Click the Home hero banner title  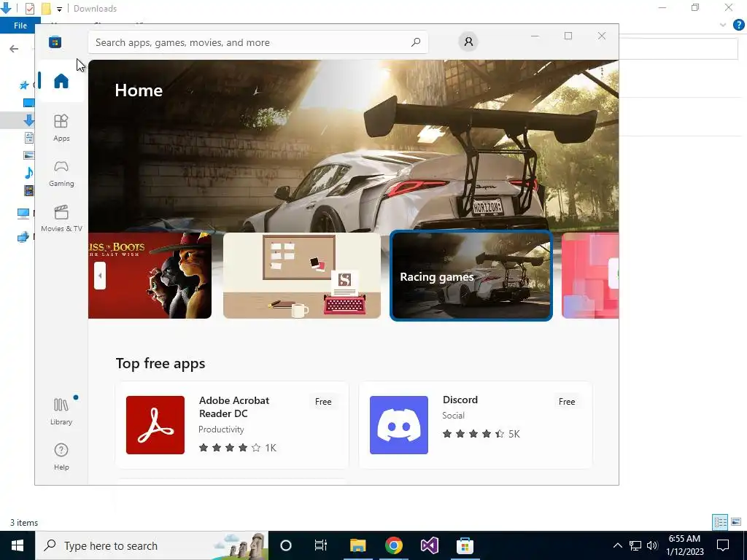pyautogui.click(x=139, y=90)
